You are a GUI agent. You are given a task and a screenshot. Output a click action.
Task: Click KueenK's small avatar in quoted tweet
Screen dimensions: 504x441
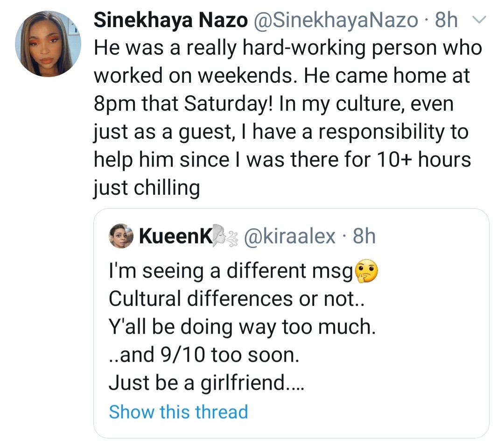coord(121,236)
